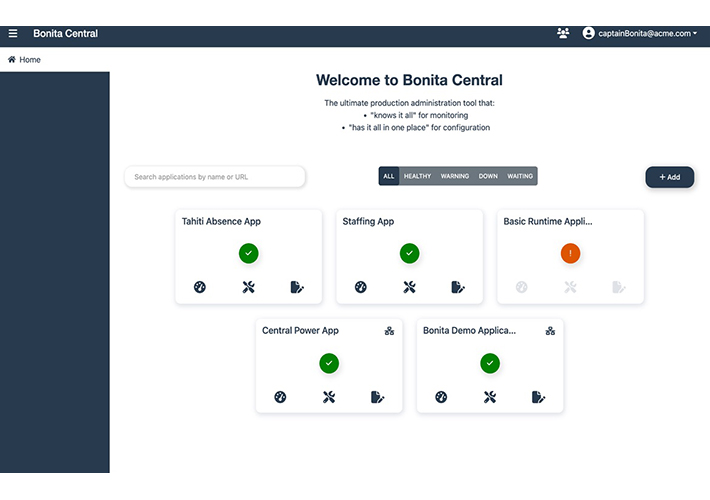The image size is (710, 500).
Task: Click the Home house icon
Action: coord(12,59)
